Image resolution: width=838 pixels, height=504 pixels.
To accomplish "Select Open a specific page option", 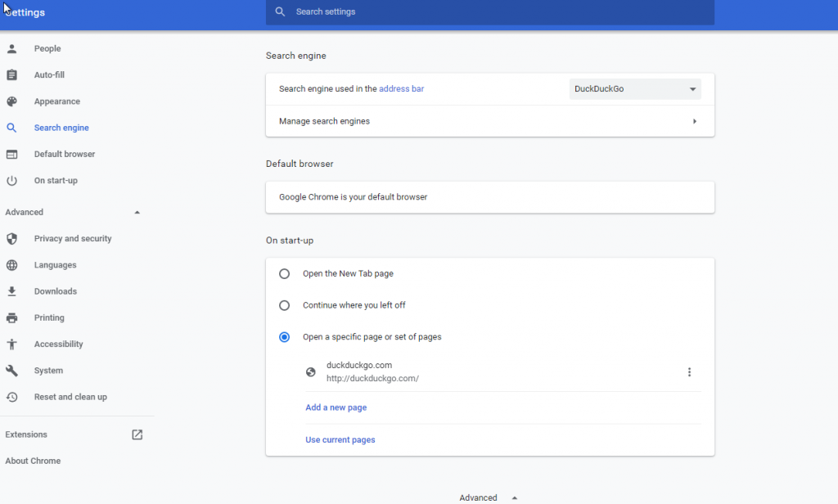I will click(x=284, y=337).
